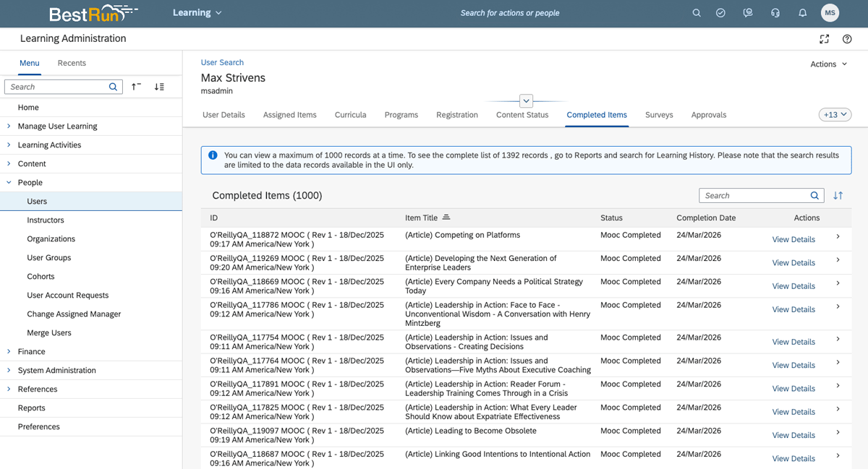The width and height of the screenshot is (868, 469).
Task: Open the Content Status tab
Action: 522,115
